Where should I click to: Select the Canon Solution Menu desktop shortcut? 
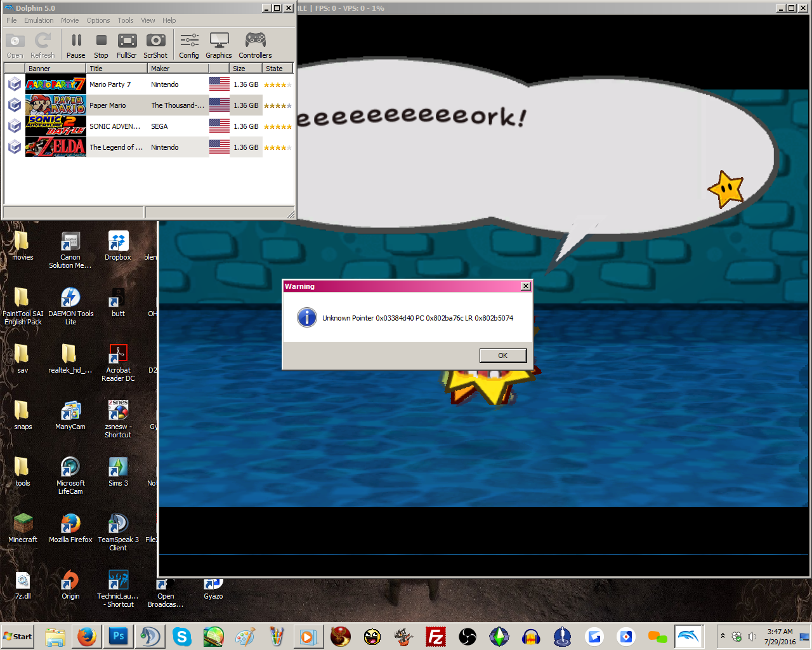70,249
